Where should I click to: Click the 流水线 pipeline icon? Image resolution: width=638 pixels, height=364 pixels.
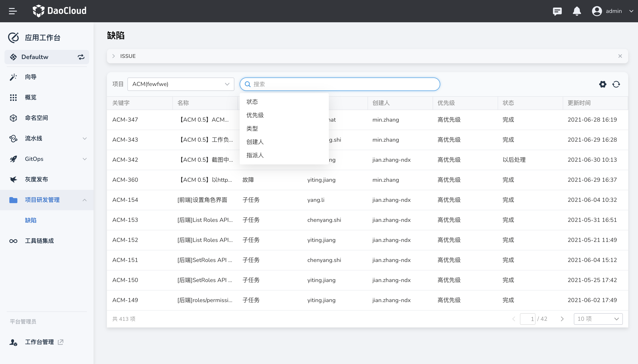pos(13,139)
